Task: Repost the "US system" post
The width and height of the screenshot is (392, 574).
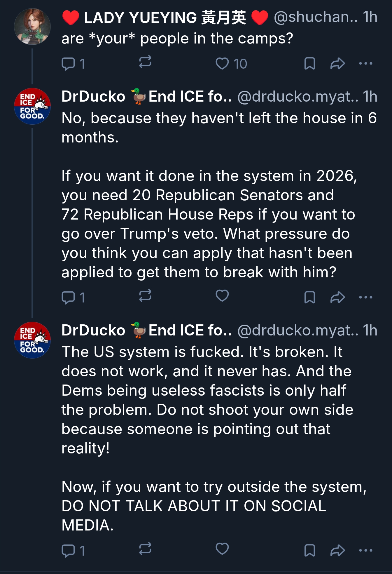Action: coord(145,549)
